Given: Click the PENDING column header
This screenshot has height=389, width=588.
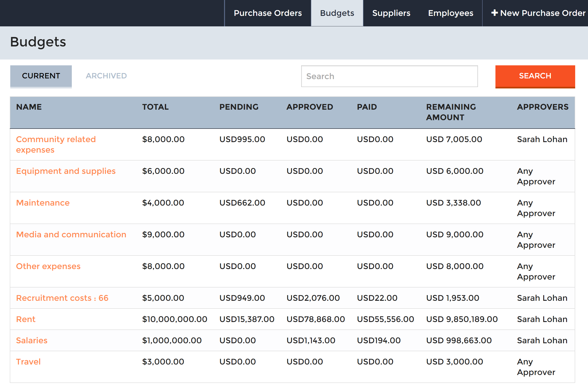Looking at the screenshot, I should click(x=239, y=107).
